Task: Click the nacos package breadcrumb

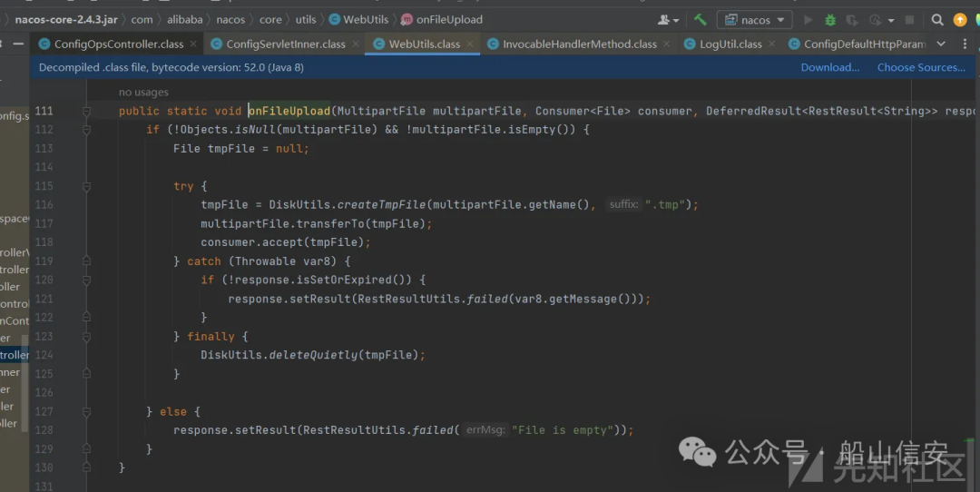Action: pyautogui.click(x=230, y=20)
